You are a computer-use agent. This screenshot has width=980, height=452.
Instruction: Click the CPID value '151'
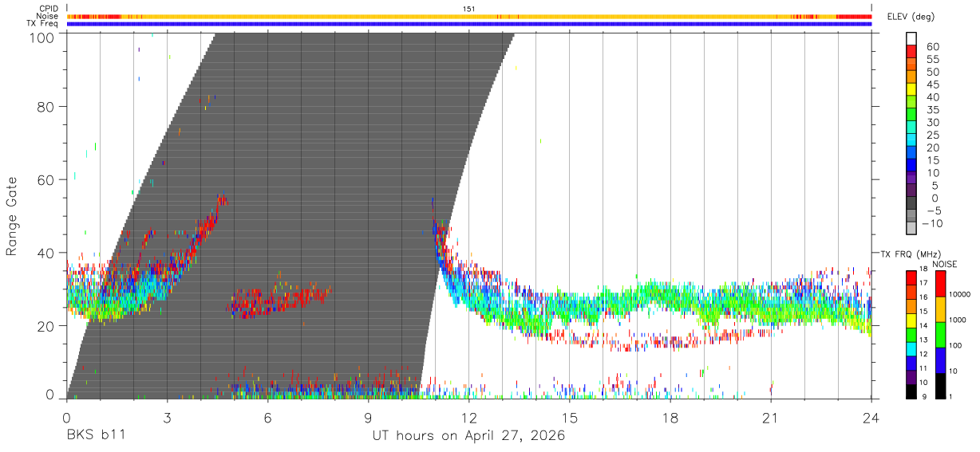coord(469,9)
